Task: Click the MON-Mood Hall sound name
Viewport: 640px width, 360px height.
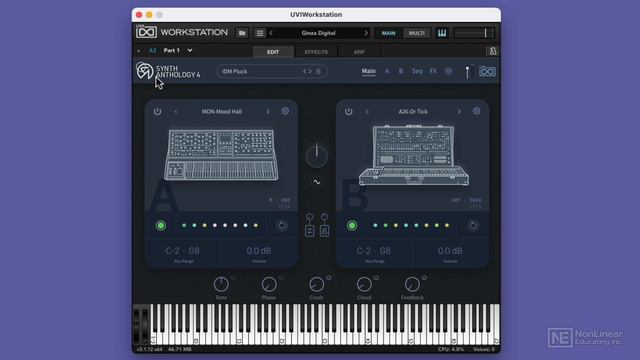Action: point(222,111)
